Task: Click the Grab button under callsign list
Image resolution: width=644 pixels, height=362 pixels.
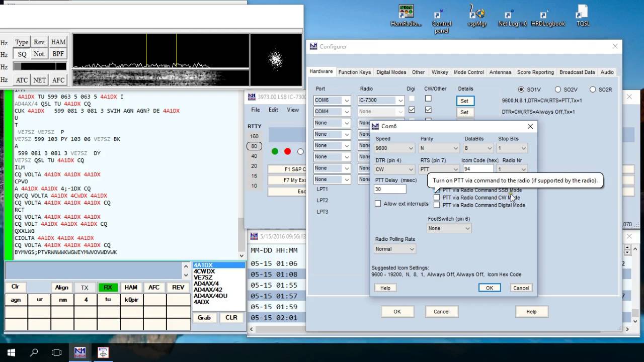Action: pyautogui.click(x=204, y=318)
